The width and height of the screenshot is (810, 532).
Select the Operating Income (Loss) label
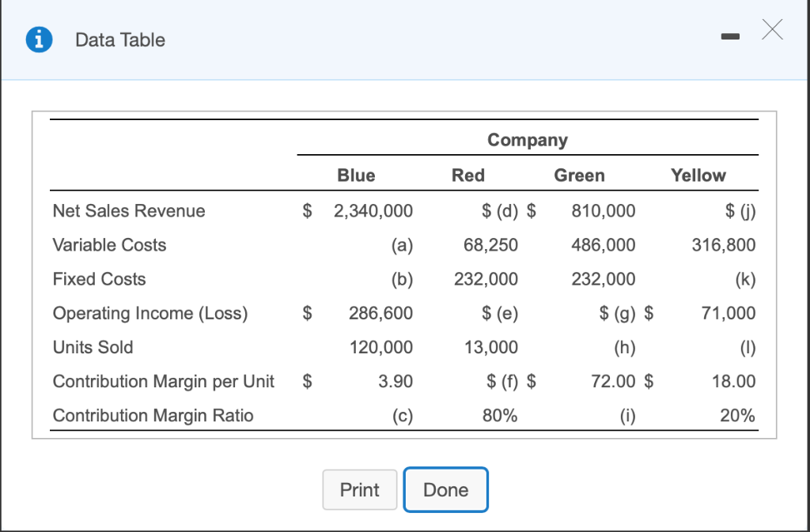150,313
